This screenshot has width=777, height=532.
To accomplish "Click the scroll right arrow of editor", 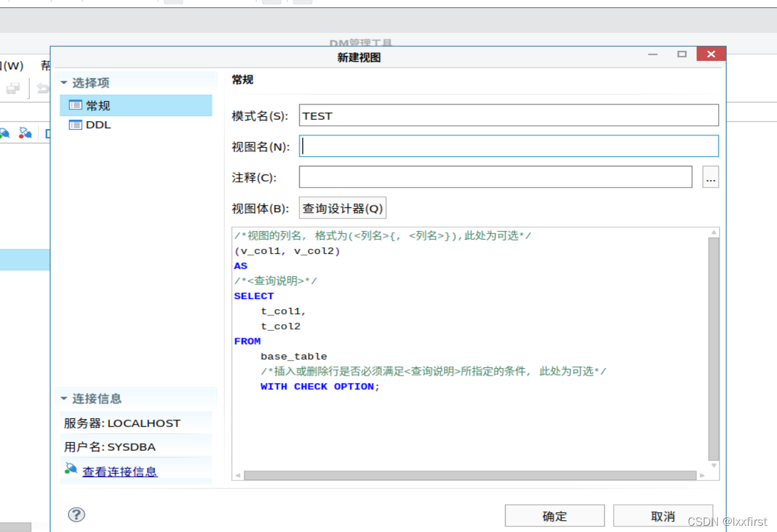I will click(x=702, y=476).
